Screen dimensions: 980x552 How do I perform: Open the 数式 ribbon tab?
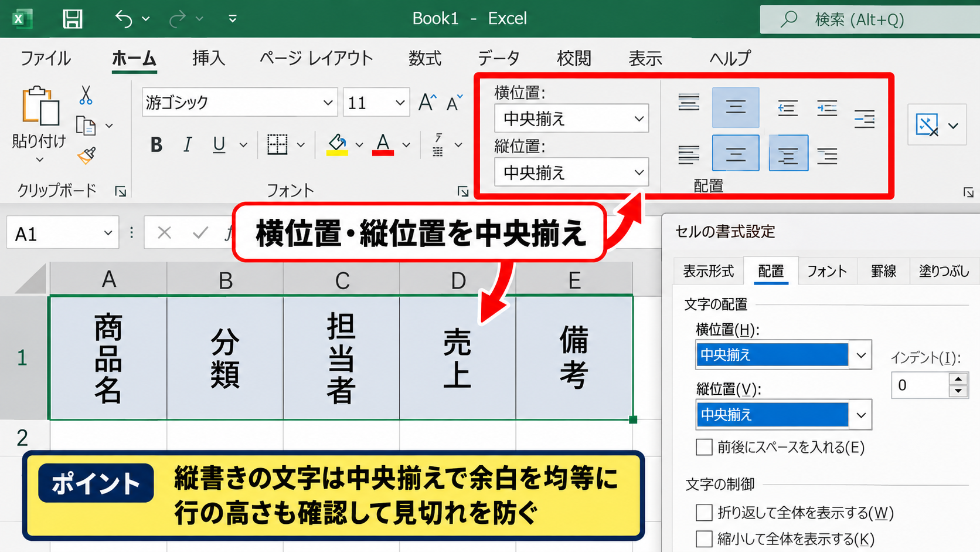(x=425, y=58)
